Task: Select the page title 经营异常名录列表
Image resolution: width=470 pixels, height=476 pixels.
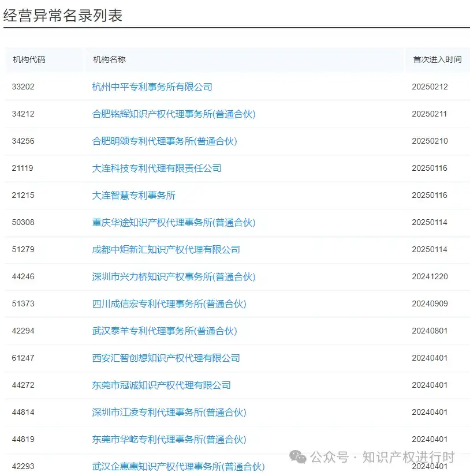Action: coord(63,15)
